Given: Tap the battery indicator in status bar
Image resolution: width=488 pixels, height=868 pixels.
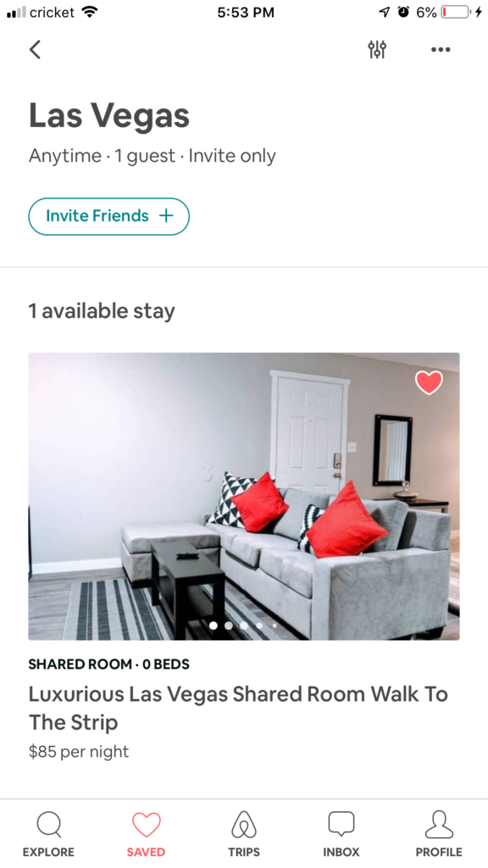Looking at the screenshot, I should coord(455,12).
